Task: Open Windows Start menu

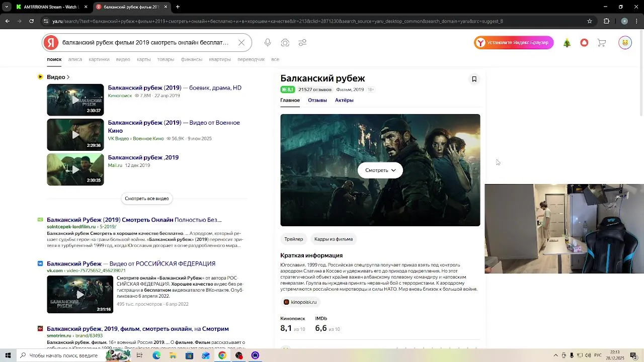Action: point(8,355)
